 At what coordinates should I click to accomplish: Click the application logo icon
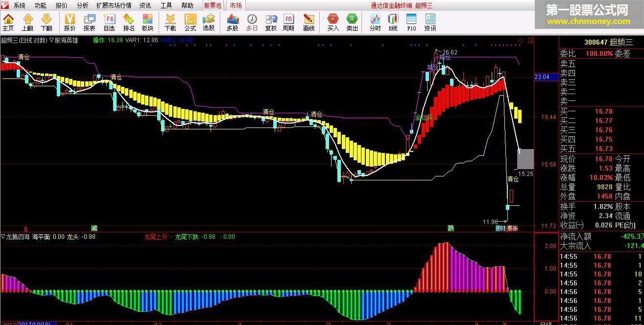(x=5, y=5)
